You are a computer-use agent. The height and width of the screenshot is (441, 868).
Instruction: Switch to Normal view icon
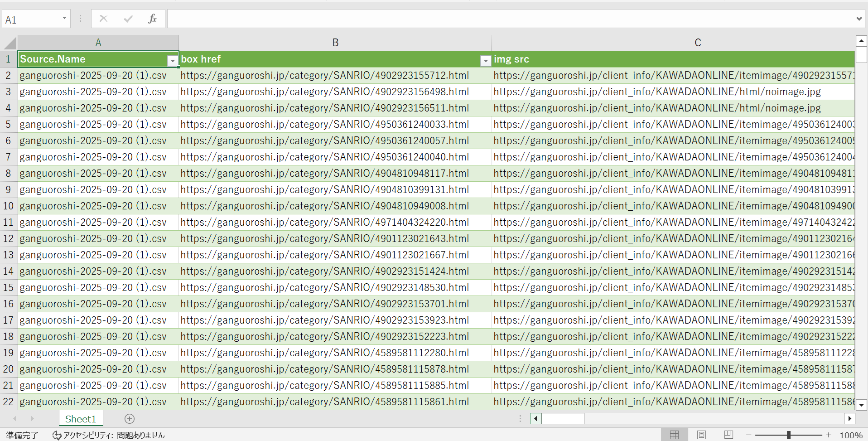pos(674,435)
